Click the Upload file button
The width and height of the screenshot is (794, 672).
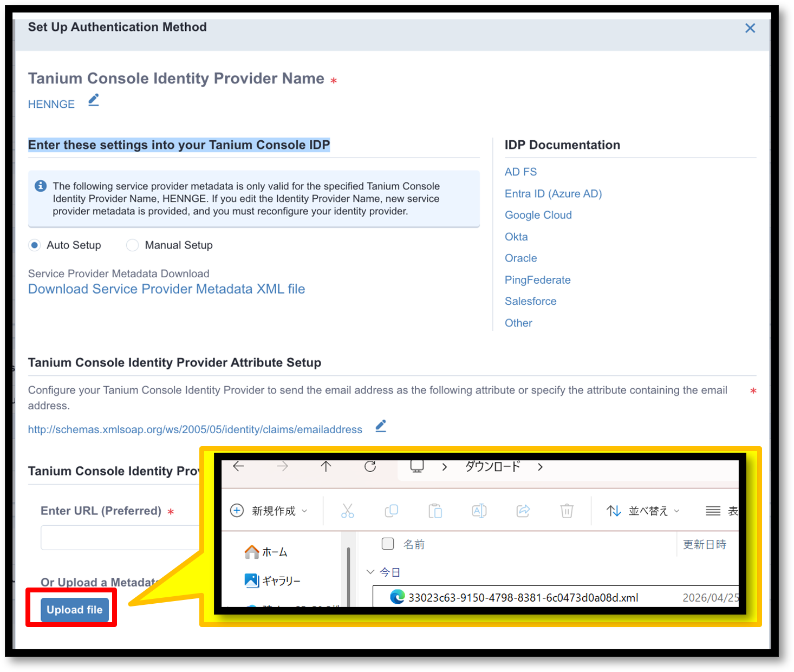tap(75, 610)
